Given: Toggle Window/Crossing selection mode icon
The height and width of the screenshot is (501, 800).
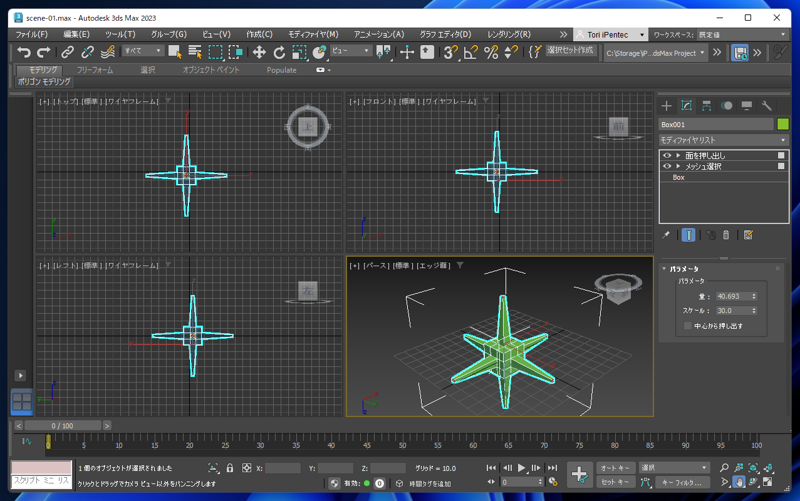Looking at the screenshot, I should (x=235, y=52).
